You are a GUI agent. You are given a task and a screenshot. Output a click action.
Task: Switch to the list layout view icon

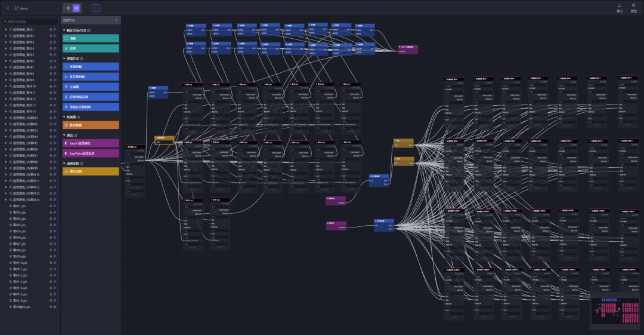68,8
